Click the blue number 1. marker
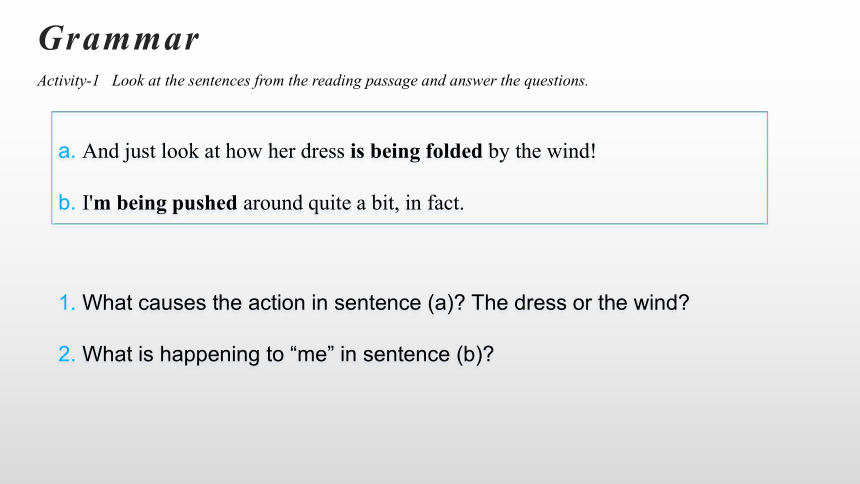The width and height of the screenshot is (860, 484). click(66, 303)
